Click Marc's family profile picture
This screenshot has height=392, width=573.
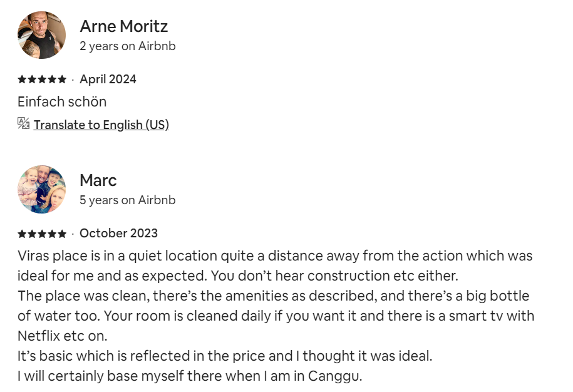tap(41, 189)
